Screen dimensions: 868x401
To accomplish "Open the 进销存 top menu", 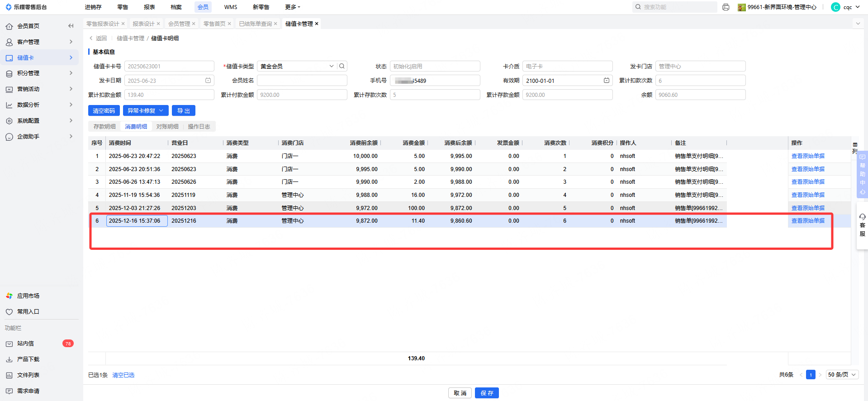I will tap(93, 7).
